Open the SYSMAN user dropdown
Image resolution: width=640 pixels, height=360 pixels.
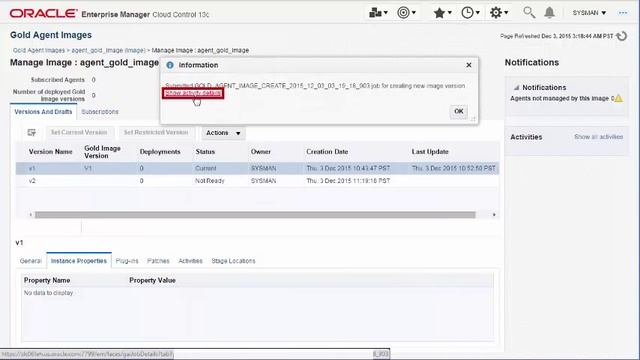pos(589,13)
